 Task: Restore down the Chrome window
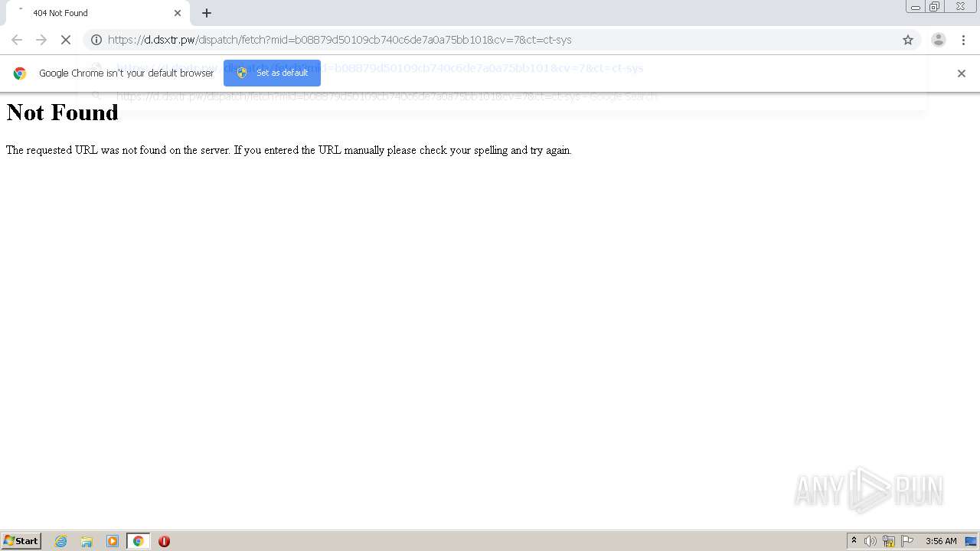click(935, 7)
